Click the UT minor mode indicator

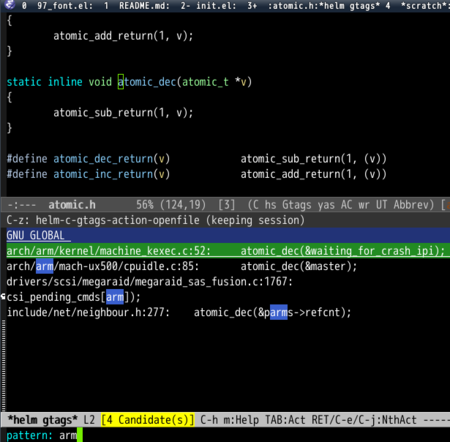pyautogui.click(x=382, y=205)
